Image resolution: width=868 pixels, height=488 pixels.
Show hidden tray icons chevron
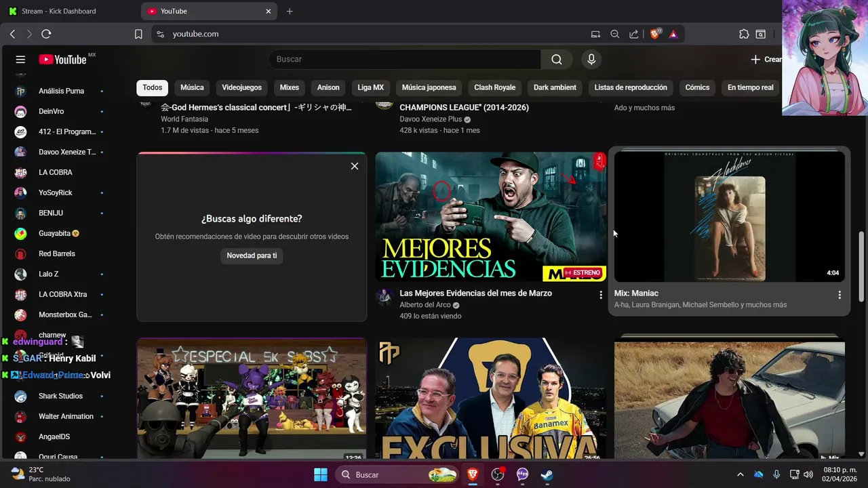(740, 474)
